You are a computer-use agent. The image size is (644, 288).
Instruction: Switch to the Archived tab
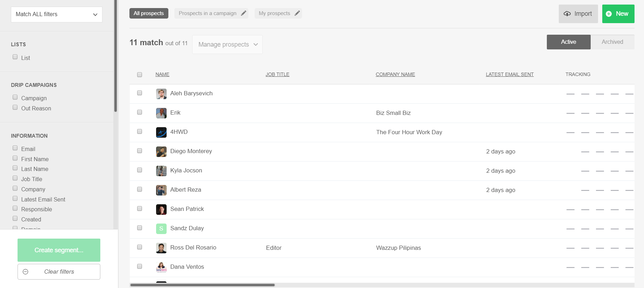point(612,42)
